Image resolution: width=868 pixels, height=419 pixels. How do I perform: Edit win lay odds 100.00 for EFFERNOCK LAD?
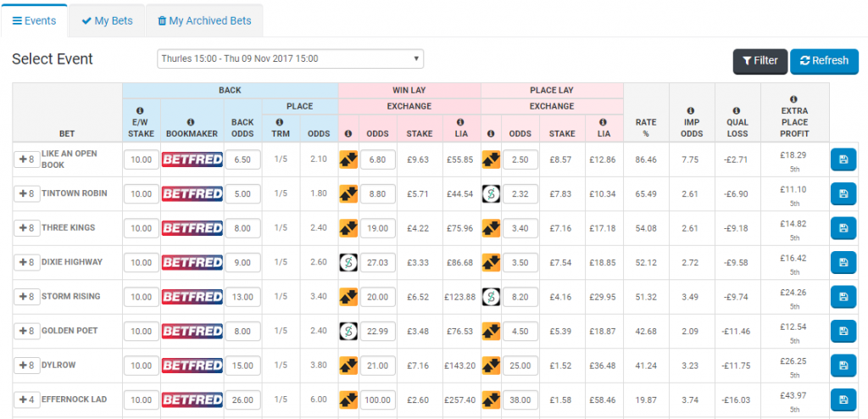(x=377, y=400)
